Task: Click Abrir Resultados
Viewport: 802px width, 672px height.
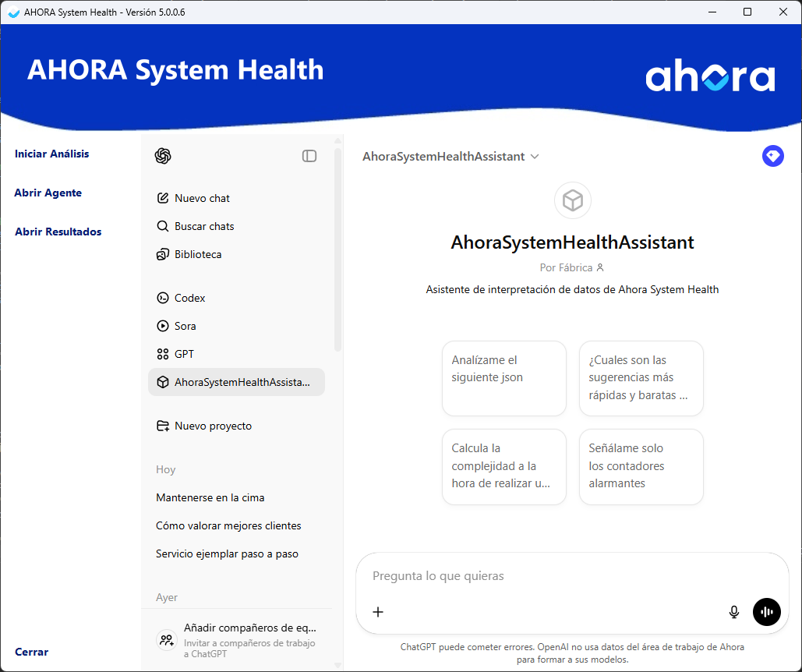Action: (58, 232)
